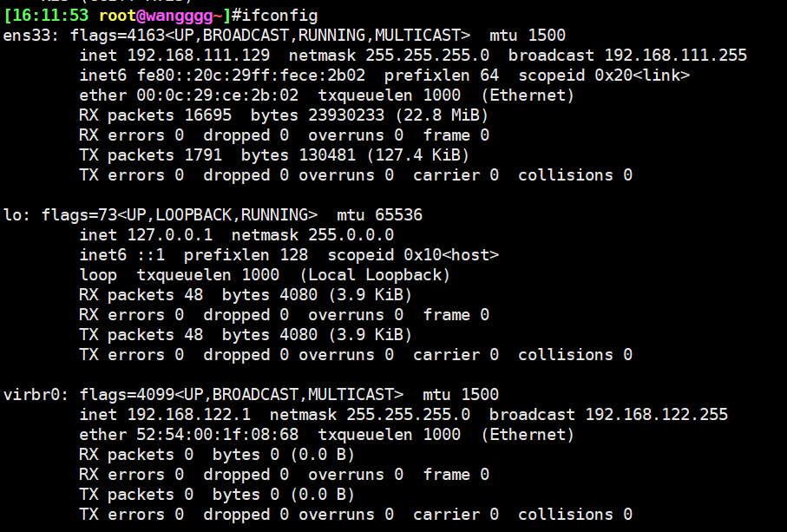Image resolution: width=787 pixels, height=532 pixels.
Task: Click the lo interface name
Action: tap(12, 214)
